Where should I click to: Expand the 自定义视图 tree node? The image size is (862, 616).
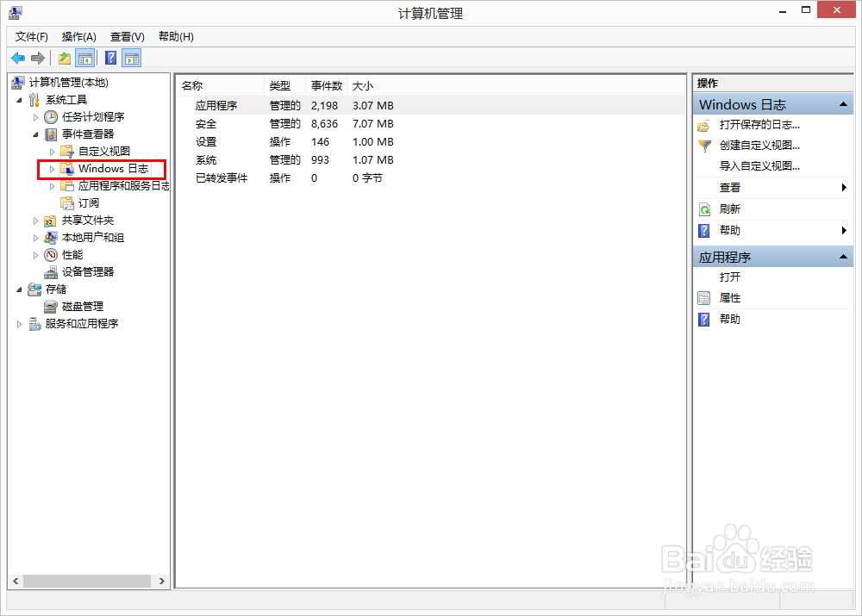(53, 152)
